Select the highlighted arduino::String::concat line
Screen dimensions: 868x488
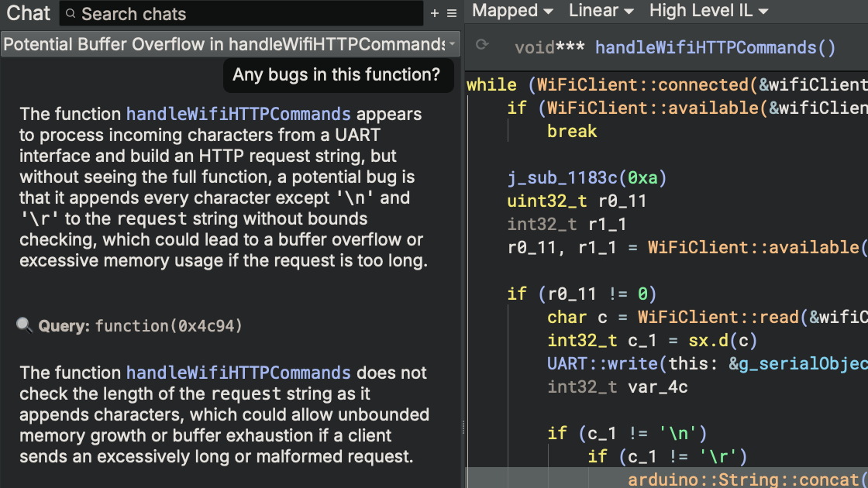tap(744, 479)
